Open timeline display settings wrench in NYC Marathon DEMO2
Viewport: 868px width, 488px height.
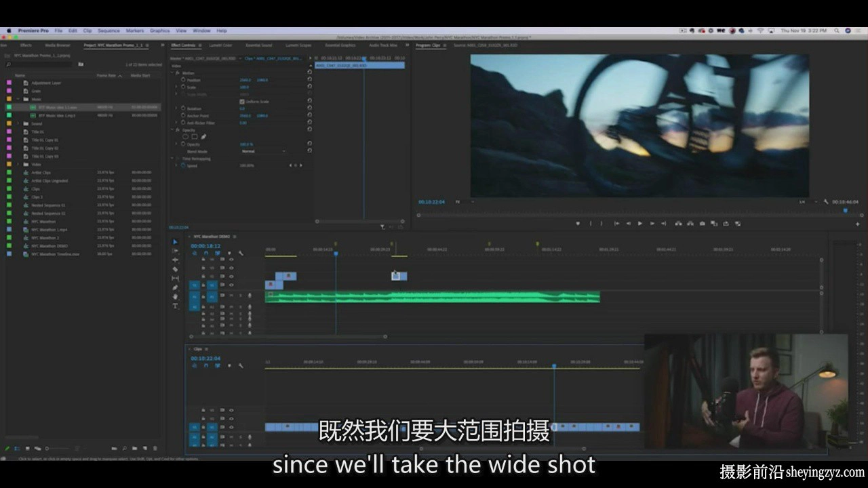tap(240, 253)
